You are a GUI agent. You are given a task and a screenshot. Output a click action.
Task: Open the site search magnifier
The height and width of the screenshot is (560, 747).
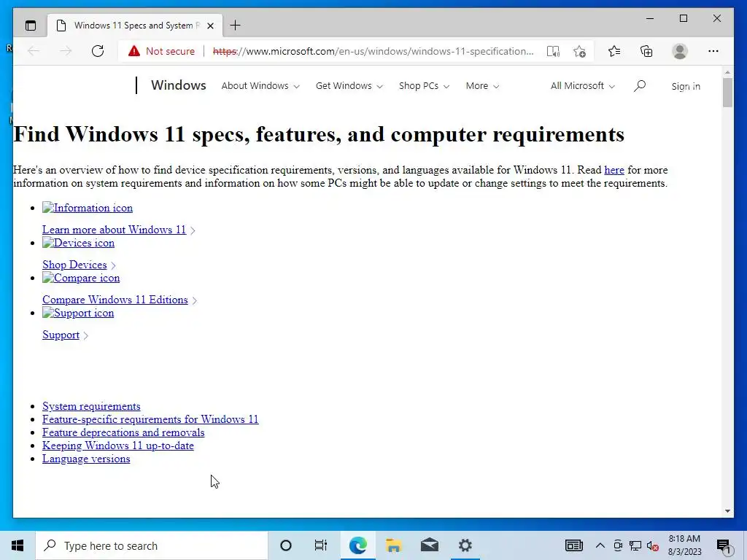[x=640, y=86]
